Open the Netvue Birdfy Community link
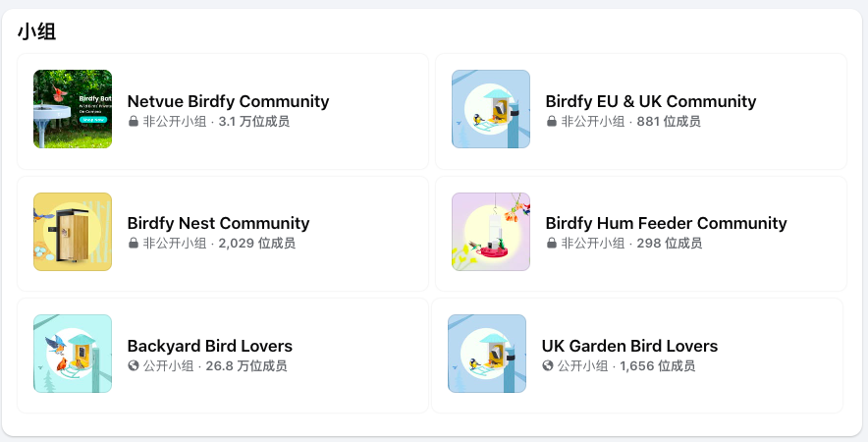This screenshot has width=868, height=442. pyautogui.click(x=228, y=101)
